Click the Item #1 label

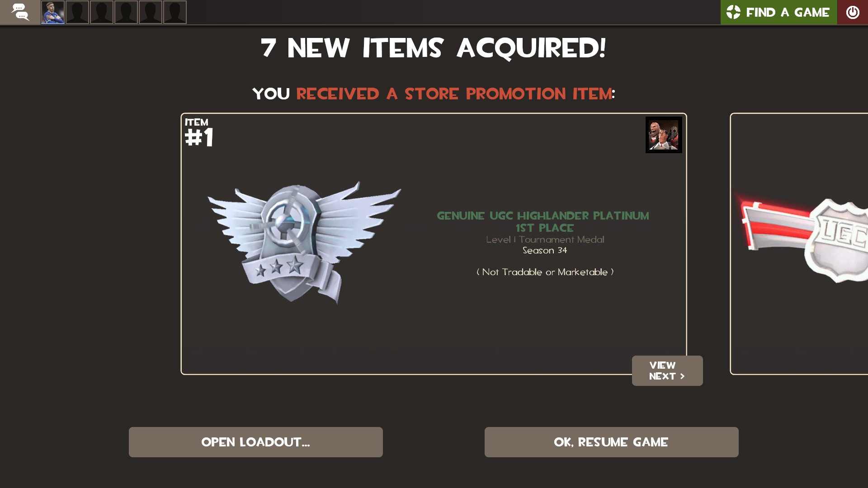pos(199,132)
